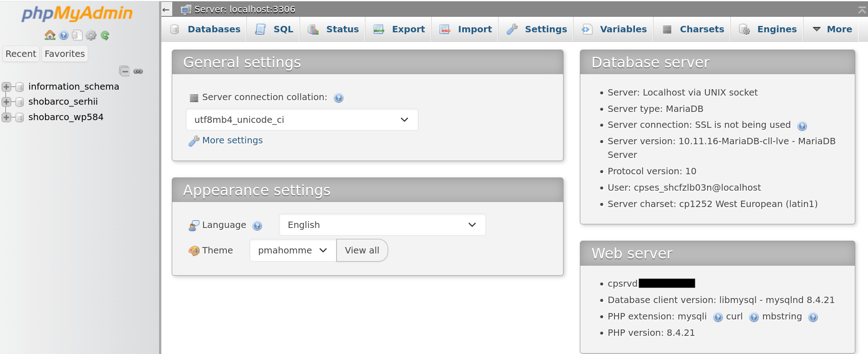Click the 'Server version: 10.11.16-MariaDB-cll-lve' text
The image size is (868, 354).
(x=698, y=141)
